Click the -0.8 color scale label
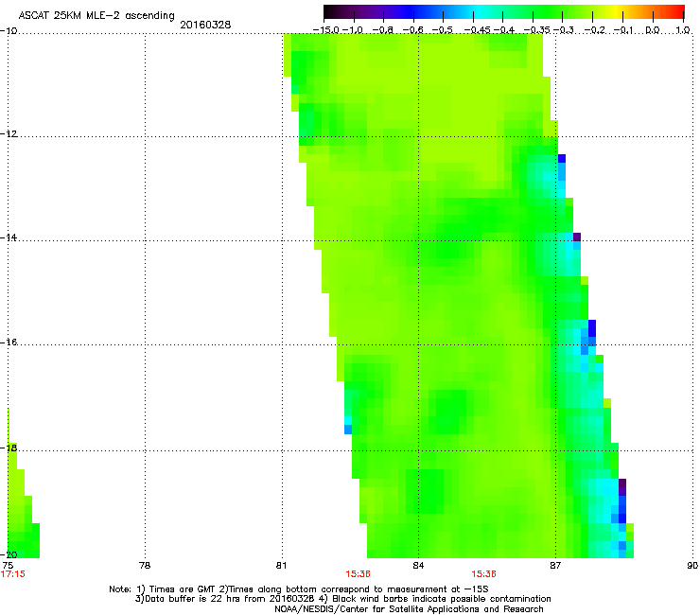The width and height of the screenshot is (700, 615). pyautogui.click(x=382, y=30)
